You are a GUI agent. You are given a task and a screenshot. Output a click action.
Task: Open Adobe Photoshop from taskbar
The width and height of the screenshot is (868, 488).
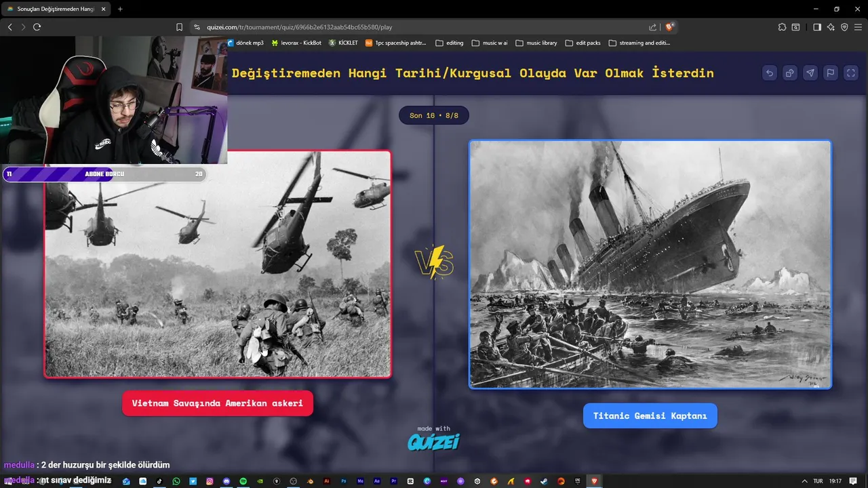344,481
